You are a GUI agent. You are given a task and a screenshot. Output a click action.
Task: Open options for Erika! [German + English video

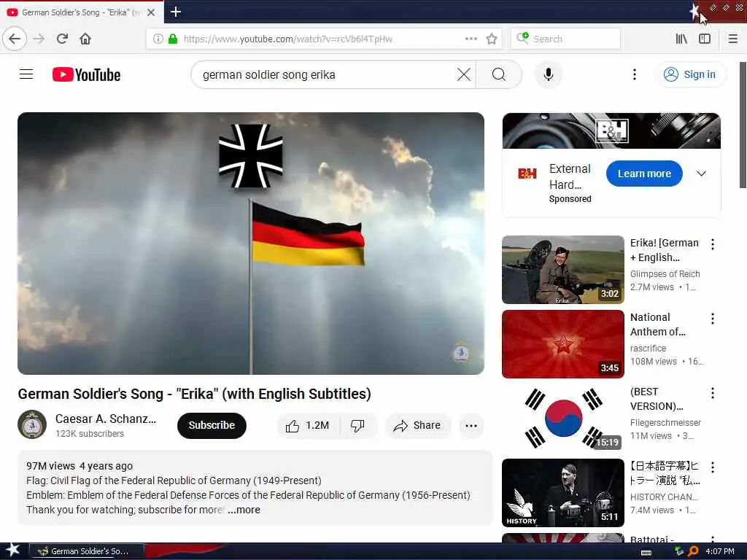pyautogui.click(x=712, y=244)
